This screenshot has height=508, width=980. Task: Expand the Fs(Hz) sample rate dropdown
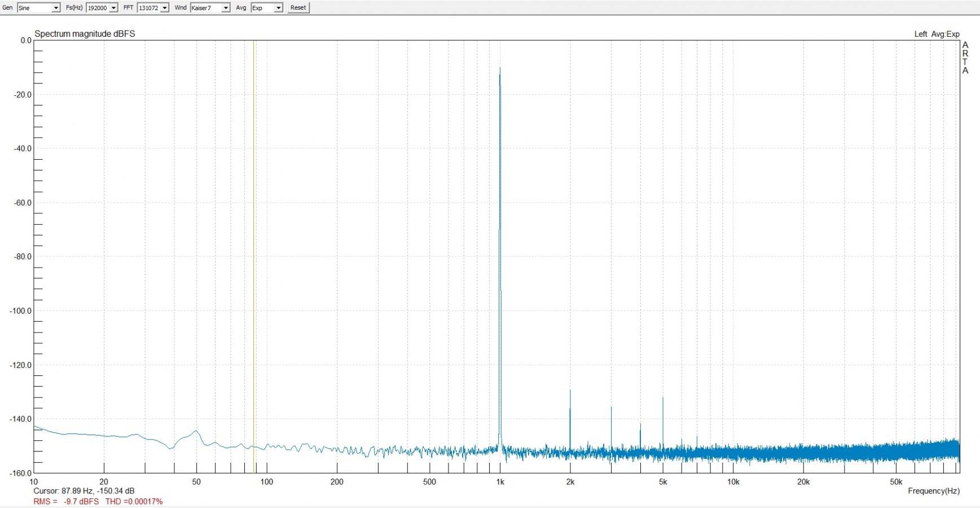[x=113, y=8]
